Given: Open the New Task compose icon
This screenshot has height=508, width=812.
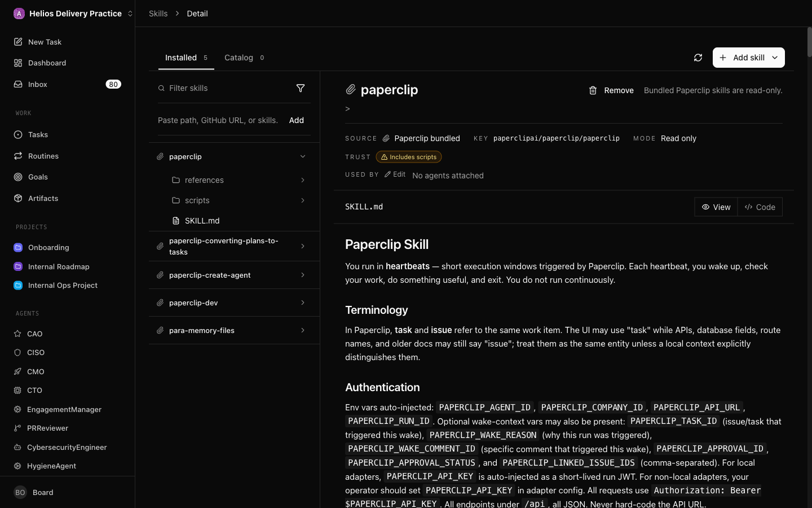Looking at the screenshot, I should click(x=18, y=42).
